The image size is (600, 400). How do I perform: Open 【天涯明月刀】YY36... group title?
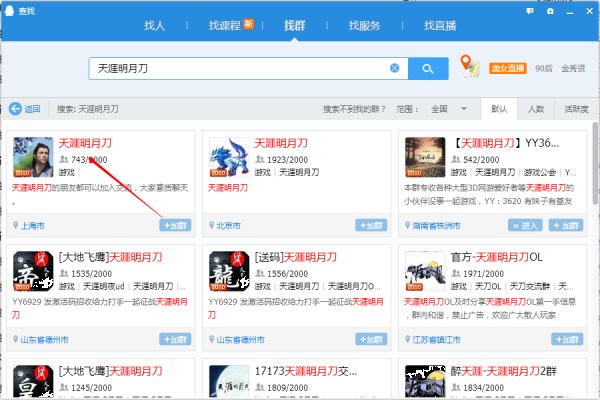tap(505, 143)
